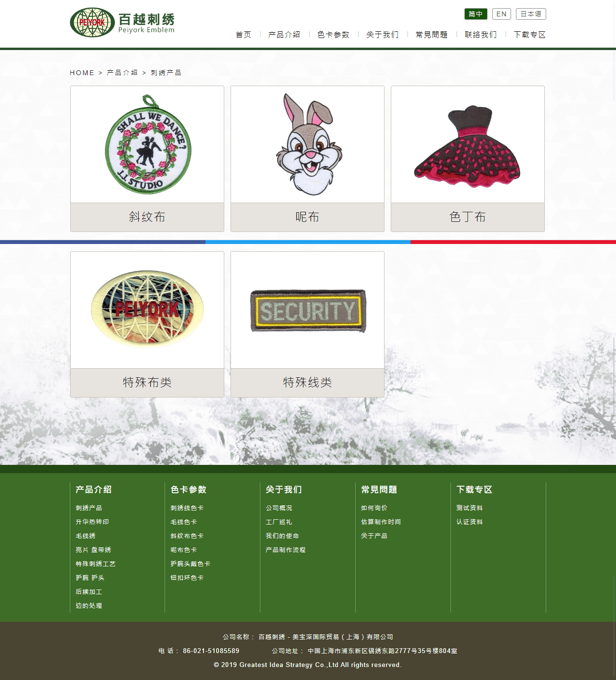Click footer heading 关于我们
The image size is (616, 680).
pyautogui.click(x=284, y=489)
